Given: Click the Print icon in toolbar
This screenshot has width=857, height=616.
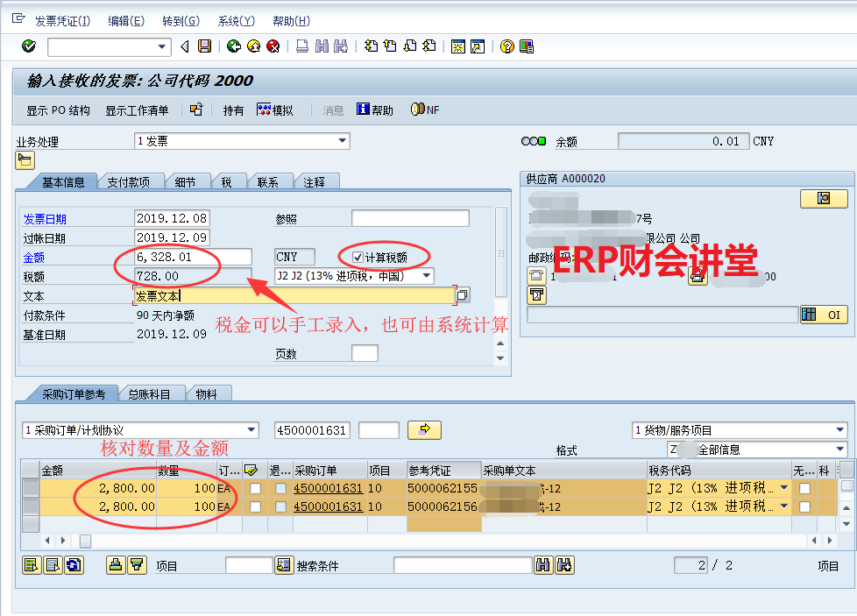Looking at the screenshot, I should coord(301,46).
